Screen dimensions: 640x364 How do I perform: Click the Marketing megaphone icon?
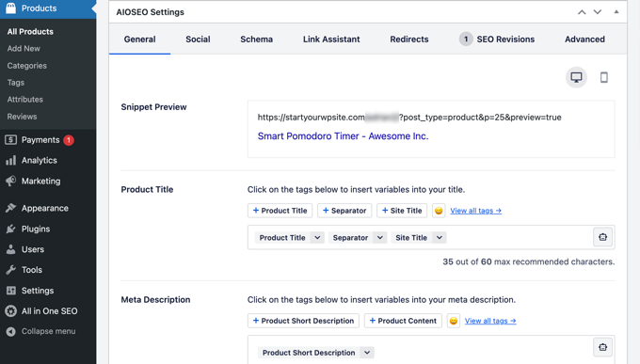tap(11, 181)
